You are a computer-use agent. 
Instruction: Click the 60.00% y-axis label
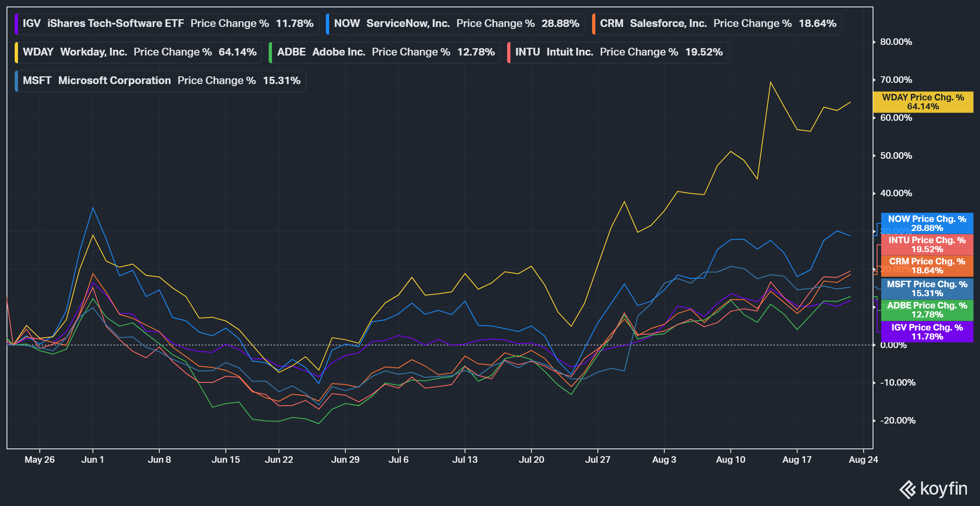[896, 118]
